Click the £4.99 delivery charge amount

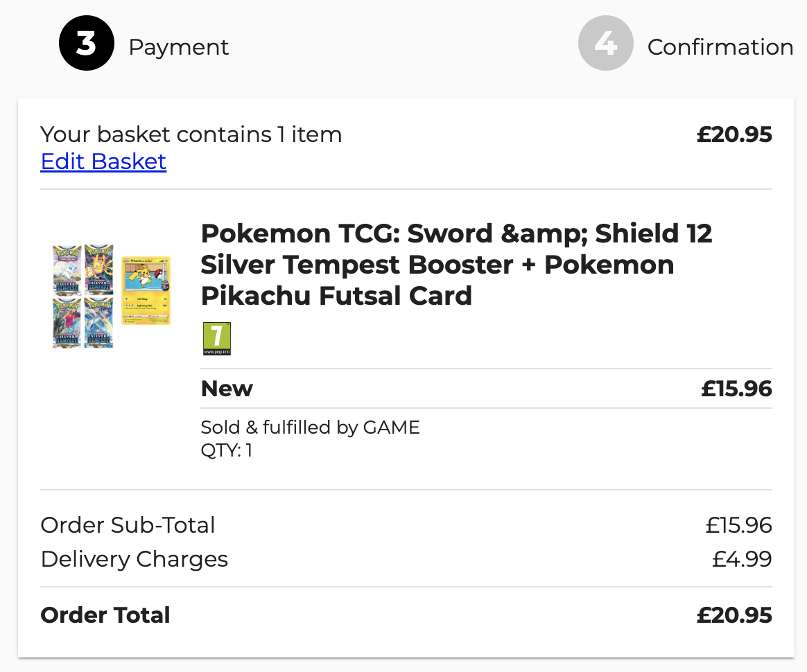[x=742, y=559]
